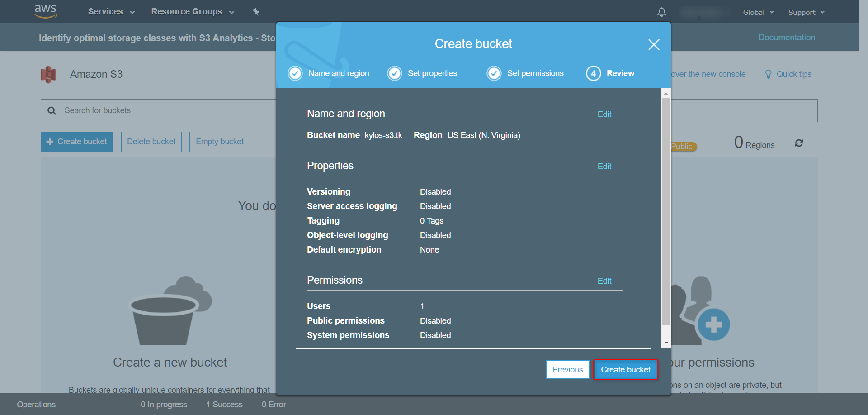
Task: Click the Amazon S3 service icon
Action: (x=48, y=74)
